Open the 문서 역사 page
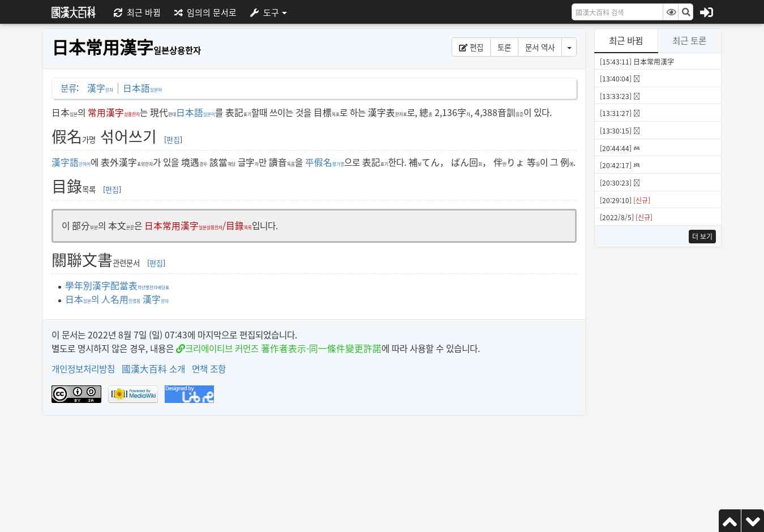Viewport: 764px width, 532px height. [x=539, y=47]
